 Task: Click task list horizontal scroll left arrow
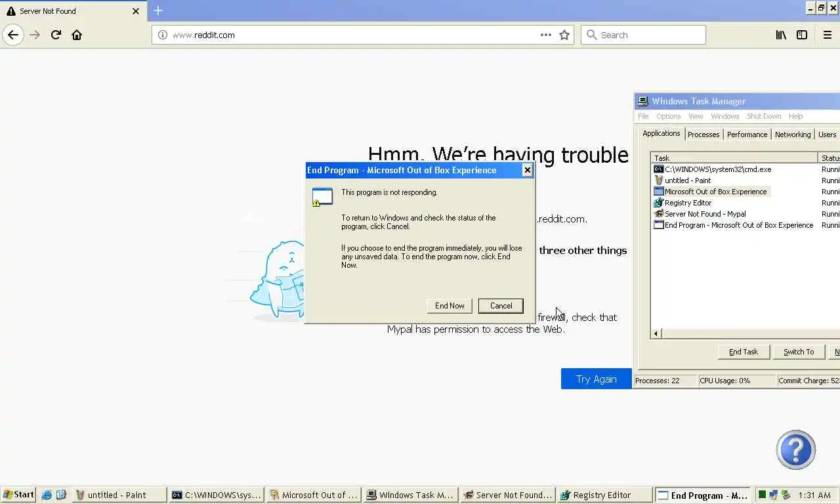click(x=656, y=334)
